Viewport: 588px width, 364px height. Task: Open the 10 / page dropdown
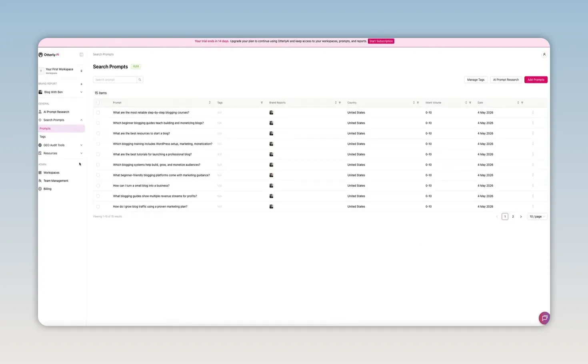(x=537, y=217)
